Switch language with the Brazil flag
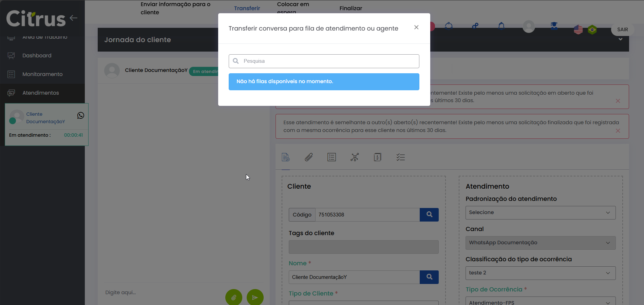The width and height of the screenshot is (644, 305). [592, 30]
